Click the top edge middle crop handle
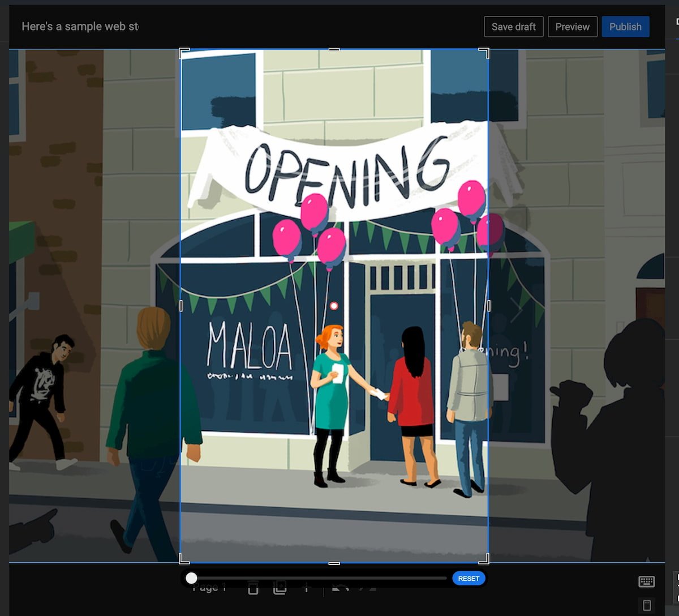The width and height of the screenshot is (679, 616). click(334, 50)
